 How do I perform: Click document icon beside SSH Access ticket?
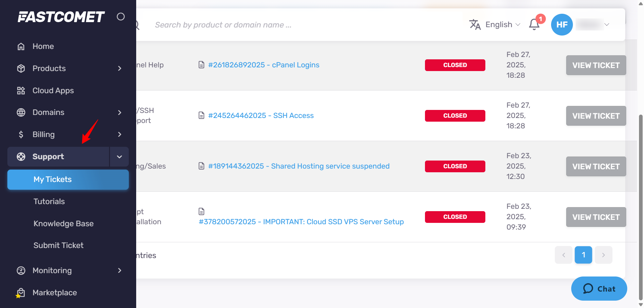201,115
